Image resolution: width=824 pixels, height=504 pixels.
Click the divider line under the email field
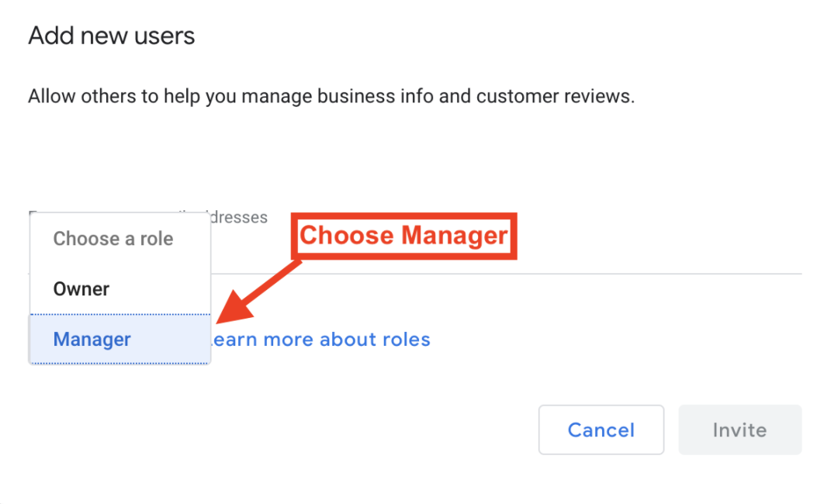click(507, 274)
